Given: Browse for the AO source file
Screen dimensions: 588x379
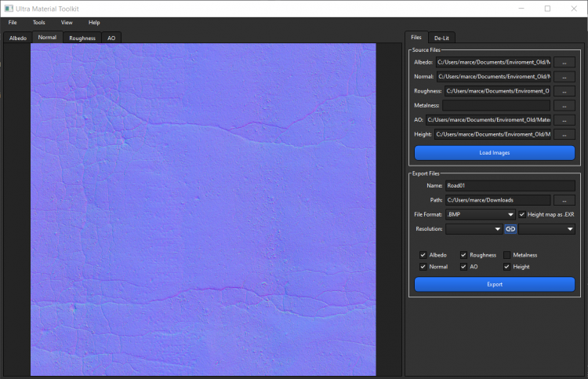Looking at the screenshot, I should [x=564, y=120].
